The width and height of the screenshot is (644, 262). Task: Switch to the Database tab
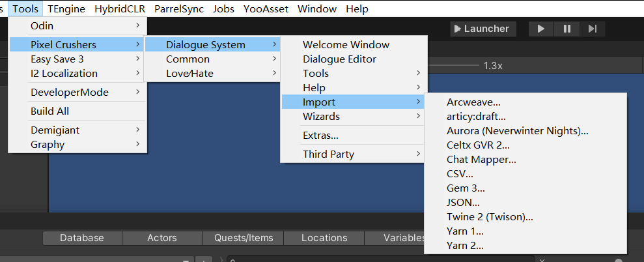click(x=82, y=238)
